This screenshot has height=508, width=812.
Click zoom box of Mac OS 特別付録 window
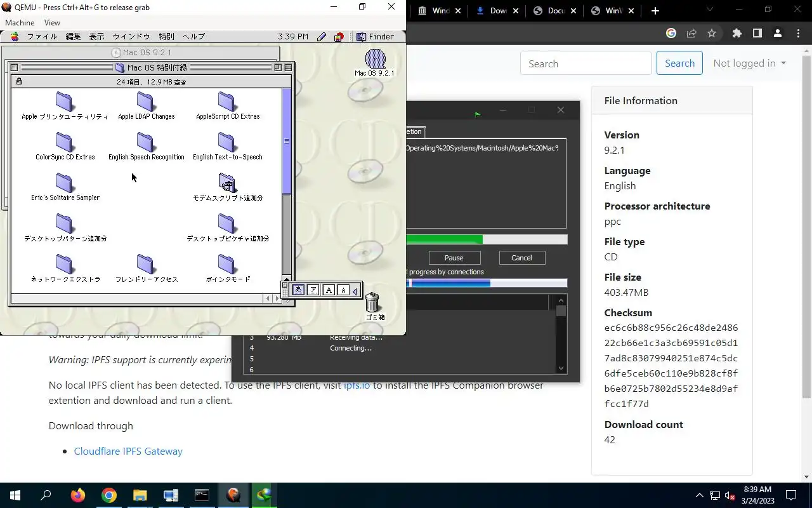(278, 67)
